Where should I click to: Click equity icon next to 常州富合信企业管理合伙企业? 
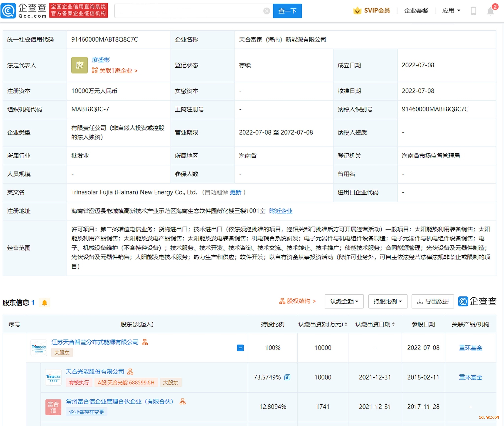pyautogui.click(x=183, y=401)
